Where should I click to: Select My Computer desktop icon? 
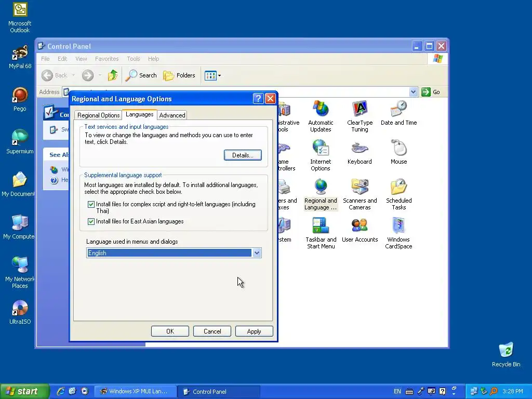pyautogui.click(x=18, y=227)
